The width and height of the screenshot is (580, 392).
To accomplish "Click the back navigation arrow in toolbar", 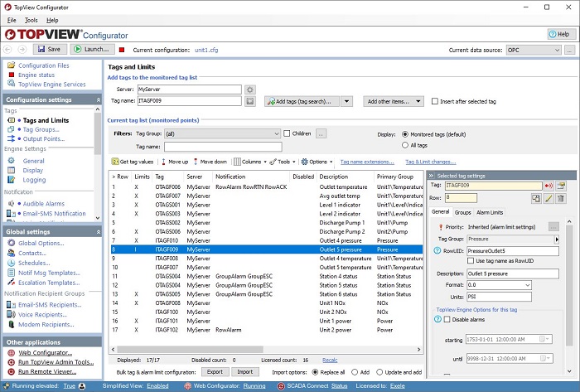I will (7, 49).
